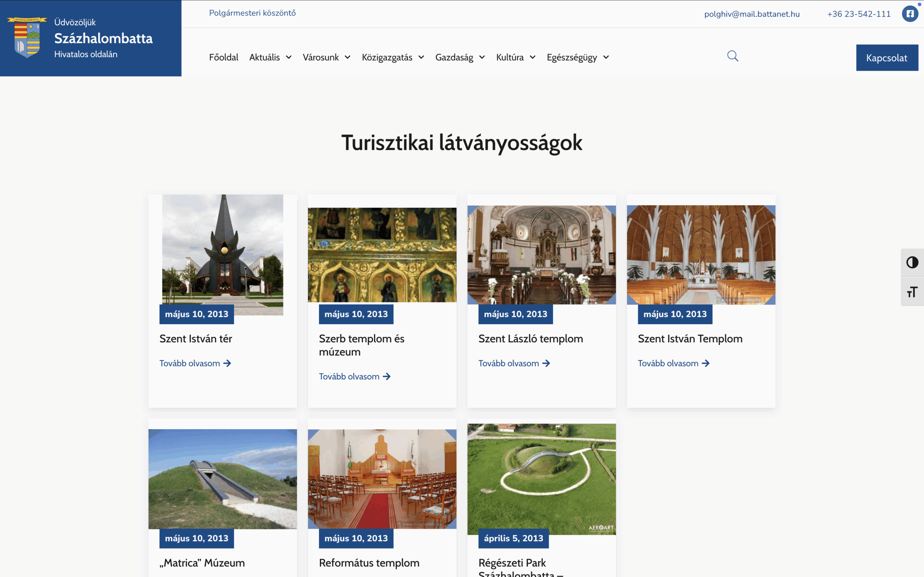924x577 pixels.
Task: Click the polghiv@mail.battanet.hu email link
Action: click(751, 14)
